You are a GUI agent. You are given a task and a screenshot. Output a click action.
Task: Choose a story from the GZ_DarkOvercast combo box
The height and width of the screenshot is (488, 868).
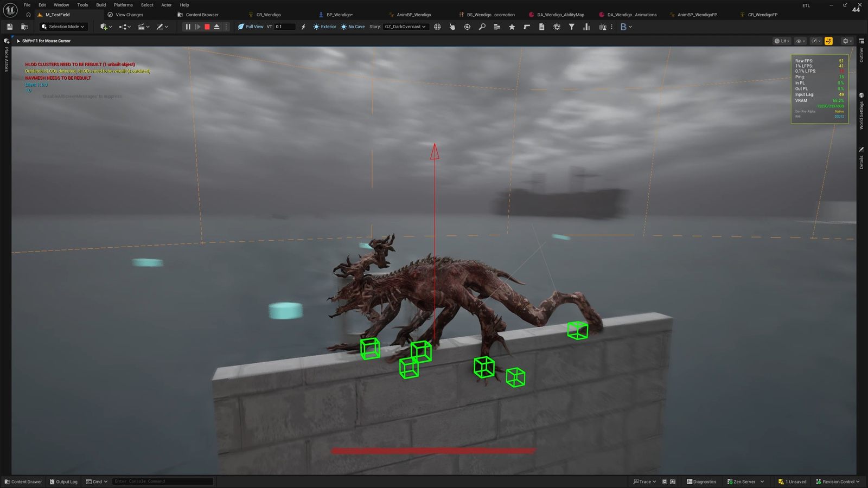pyautogui.click(x=405, y=27)
